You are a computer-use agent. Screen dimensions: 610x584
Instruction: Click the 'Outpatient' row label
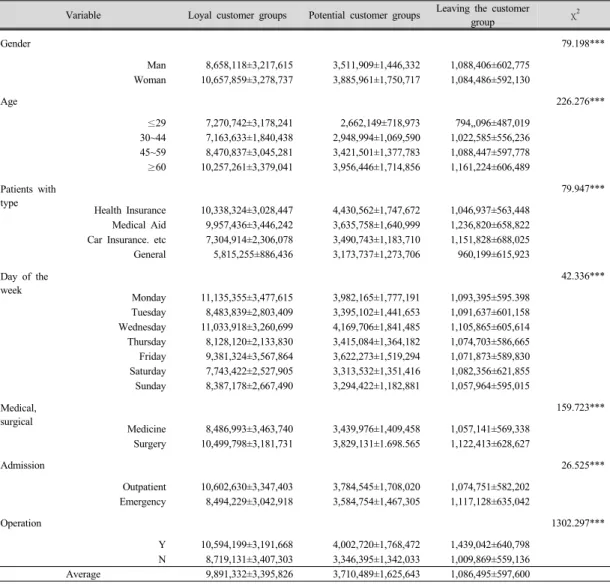(x=144, y=488)
